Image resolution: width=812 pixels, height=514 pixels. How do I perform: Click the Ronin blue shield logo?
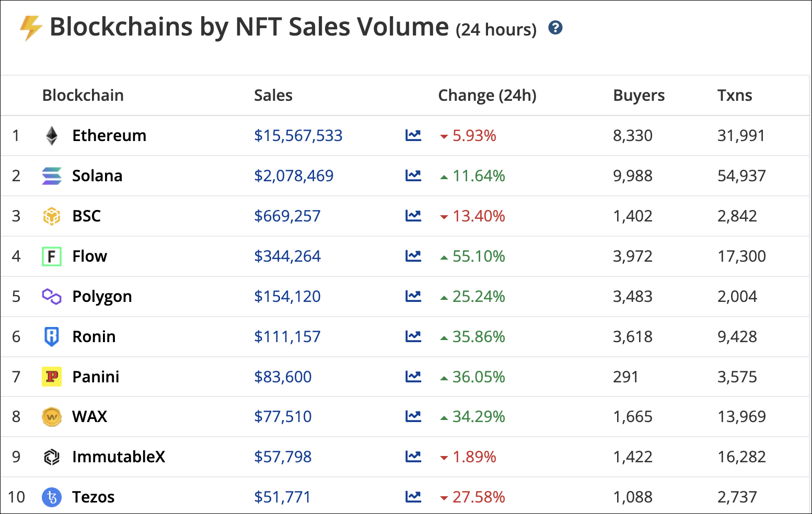pyautogui.click(x=52, y=337)
